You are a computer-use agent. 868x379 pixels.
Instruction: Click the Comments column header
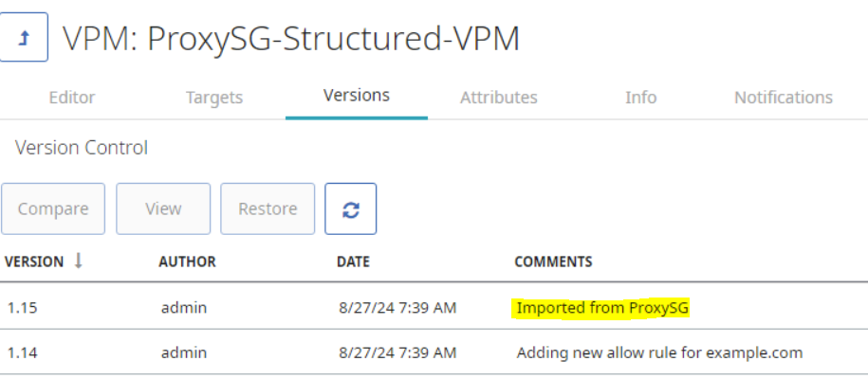(553, 262)
